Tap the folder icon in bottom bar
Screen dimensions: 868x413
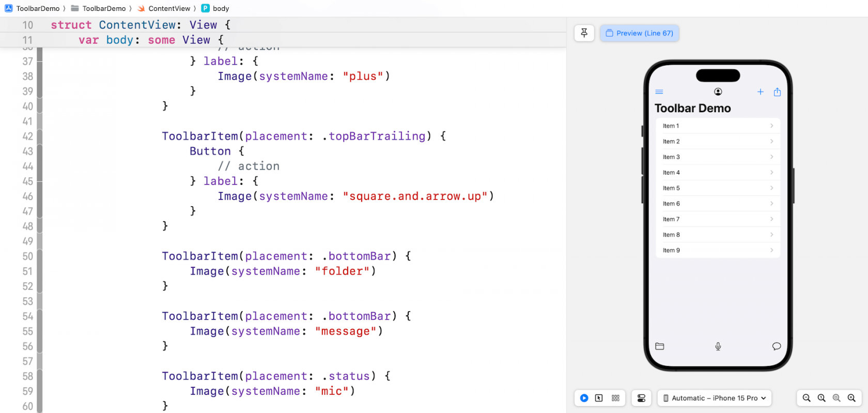660,346
